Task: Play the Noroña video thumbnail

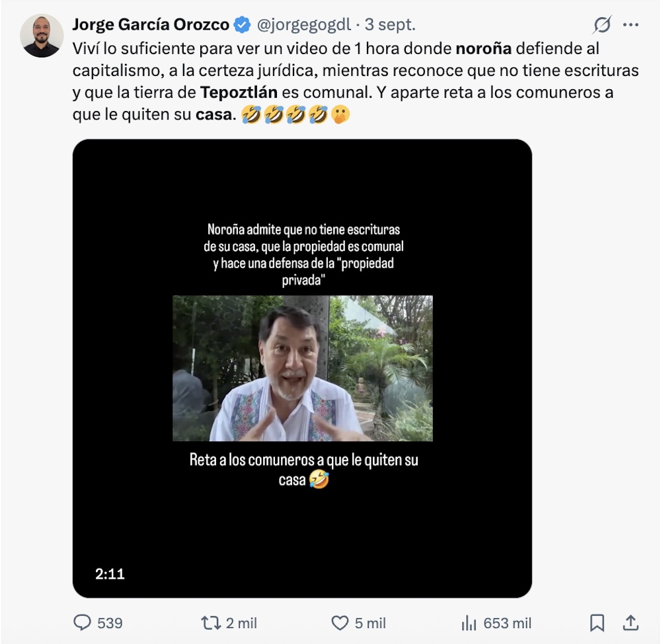Action: click(302, 366)
